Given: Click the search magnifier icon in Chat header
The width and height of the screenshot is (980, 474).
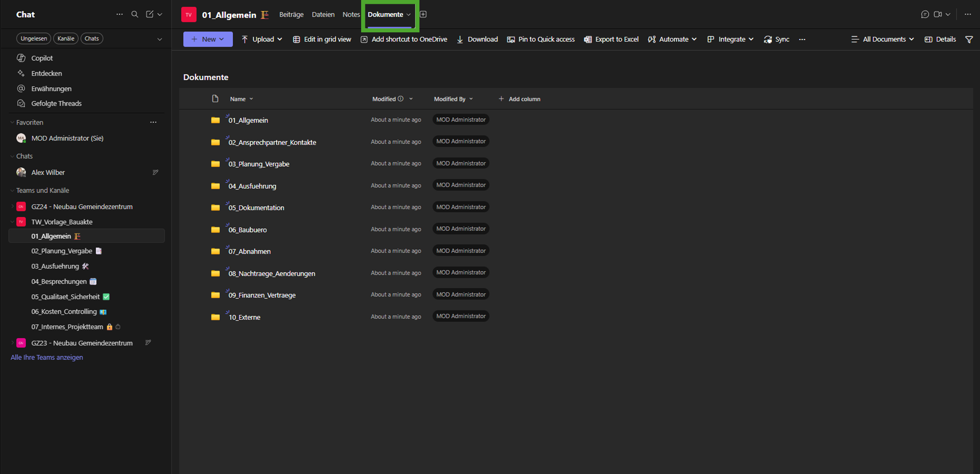Looking at the screenshot, I should click(135, 14).
